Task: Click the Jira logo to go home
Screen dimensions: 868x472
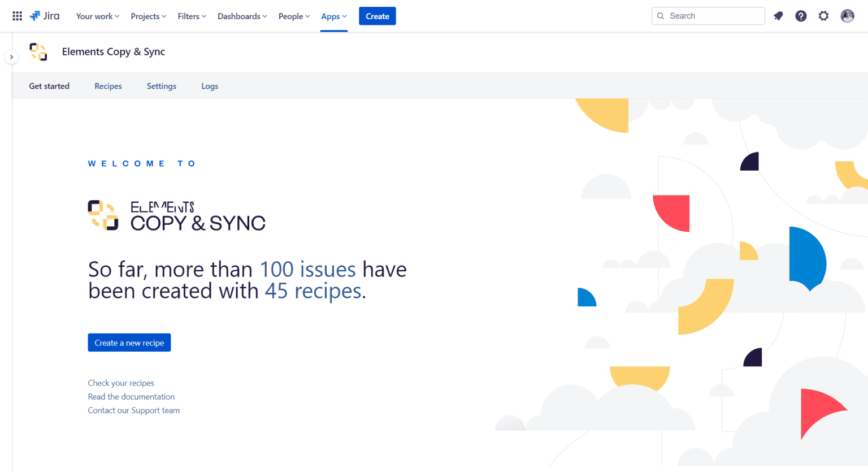Action: tap(45, 15)
